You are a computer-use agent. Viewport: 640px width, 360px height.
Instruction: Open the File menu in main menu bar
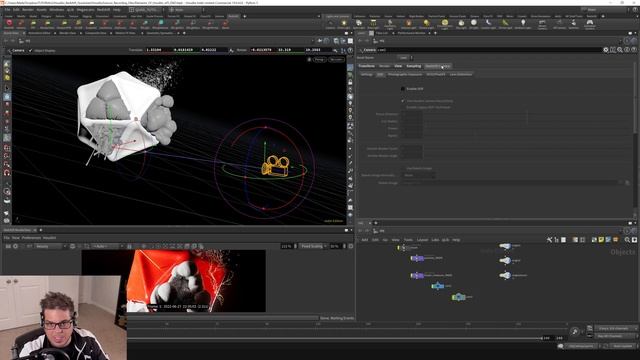coord(7,9)
